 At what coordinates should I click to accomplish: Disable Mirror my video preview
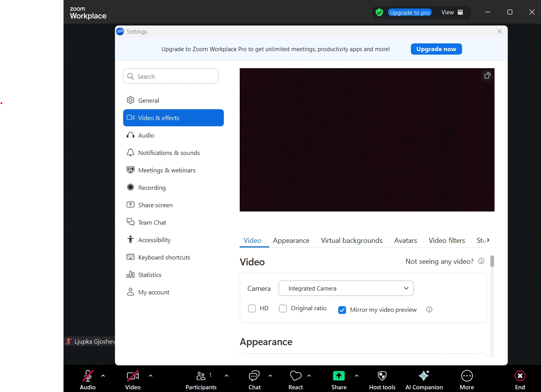342,309
